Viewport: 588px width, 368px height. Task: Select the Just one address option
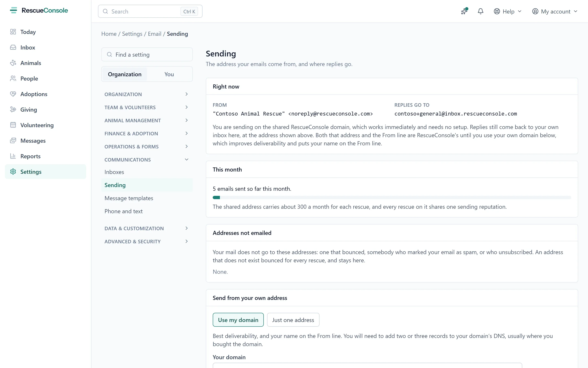(x=293, y=320)
